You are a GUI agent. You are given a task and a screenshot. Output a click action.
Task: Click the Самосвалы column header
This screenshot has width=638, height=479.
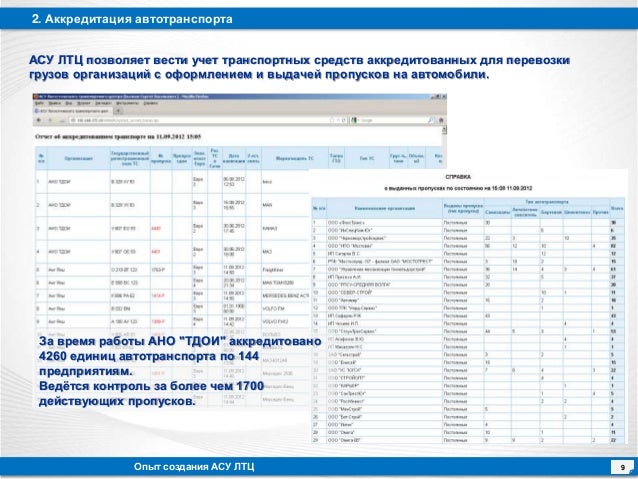coord(497,212)
